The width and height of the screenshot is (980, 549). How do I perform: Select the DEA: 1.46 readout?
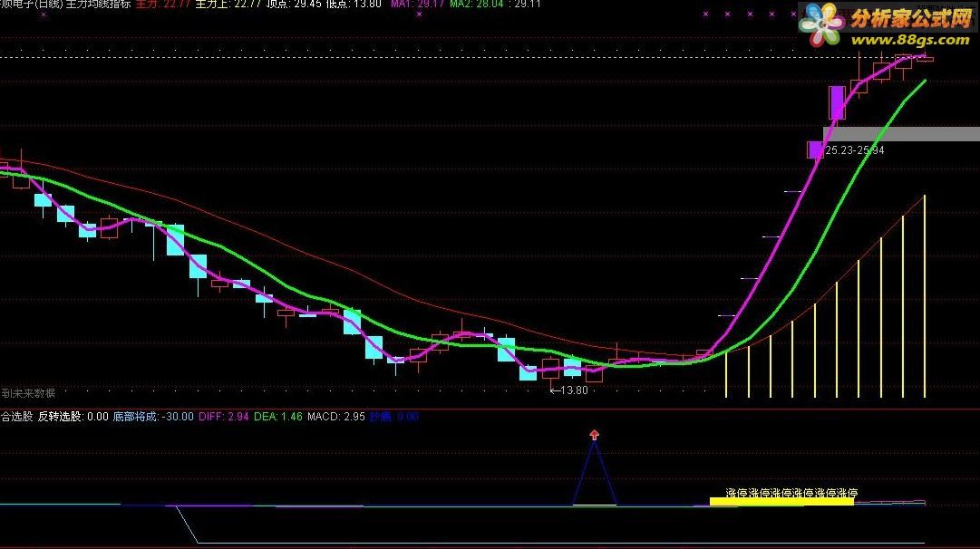tap(278, 417)
